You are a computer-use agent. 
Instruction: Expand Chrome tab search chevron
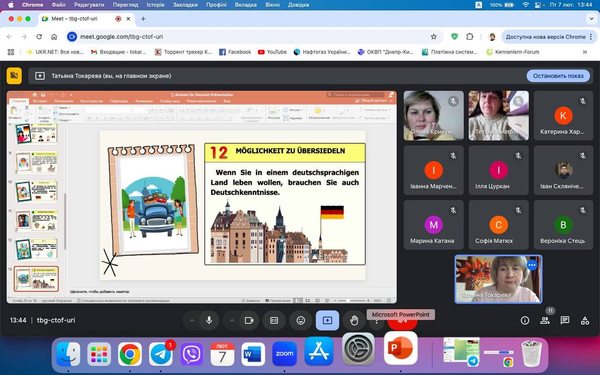point(591,18)
